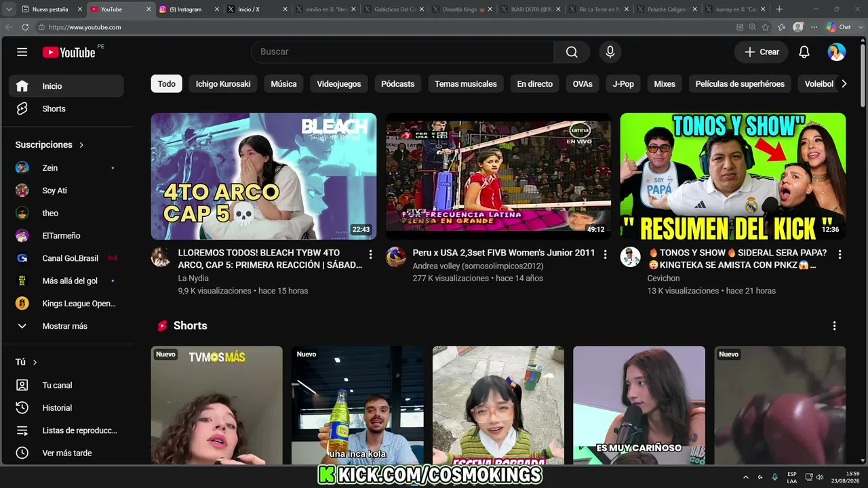Open the notifications bell

click(804, 52)
